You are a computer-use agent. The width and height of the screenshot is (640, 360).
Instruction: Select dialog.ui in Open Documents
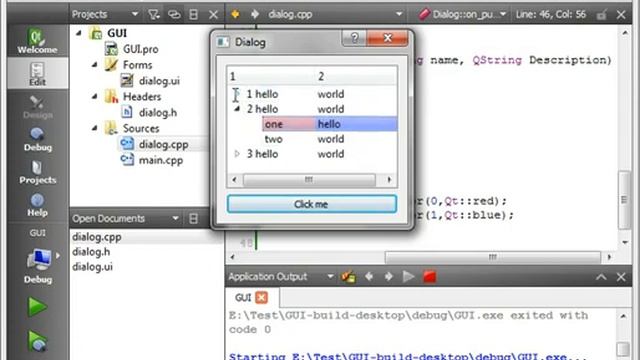[92, 267]
